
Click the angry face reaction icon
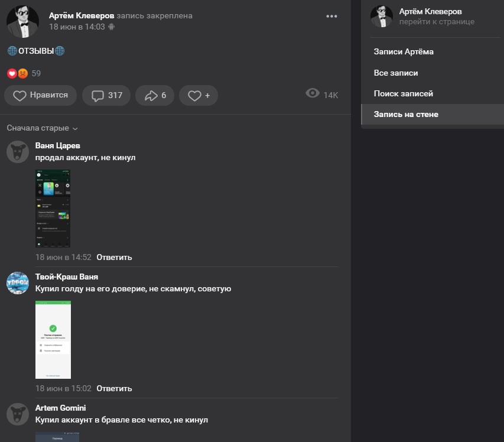click(x=22, y=73)
